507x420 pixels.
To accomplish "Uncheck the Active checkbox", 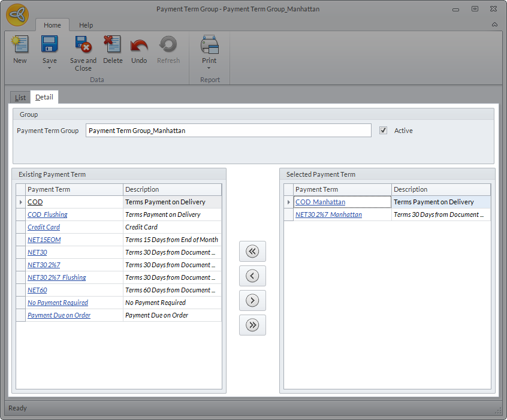I will 384,131.
